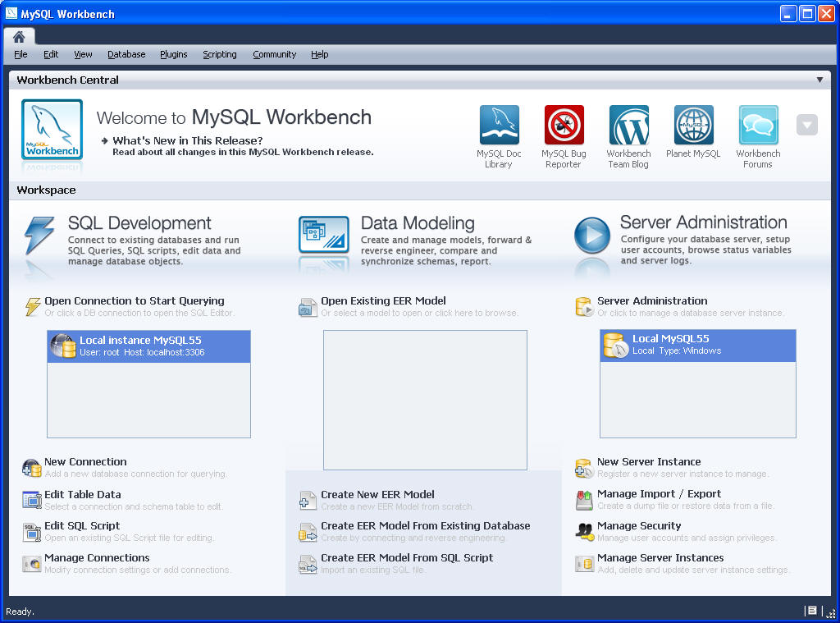Open the Planet MySQL globe icon

point(694,125)
